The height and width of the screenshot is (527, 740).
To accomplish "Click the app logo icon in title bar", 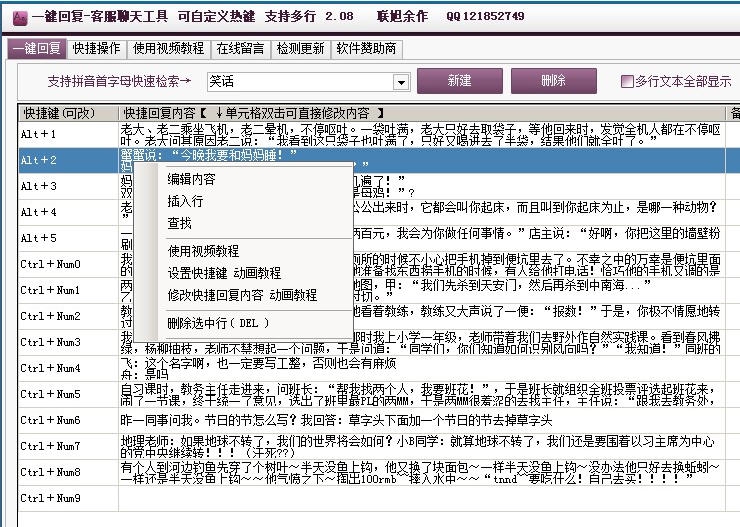I will pyautogui.click(x=19, y=17).
